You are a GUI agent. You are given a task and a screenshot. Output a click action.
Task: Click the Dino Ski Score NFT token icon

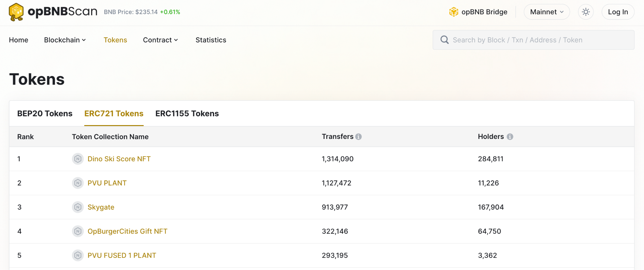click(x=78, y=159)
